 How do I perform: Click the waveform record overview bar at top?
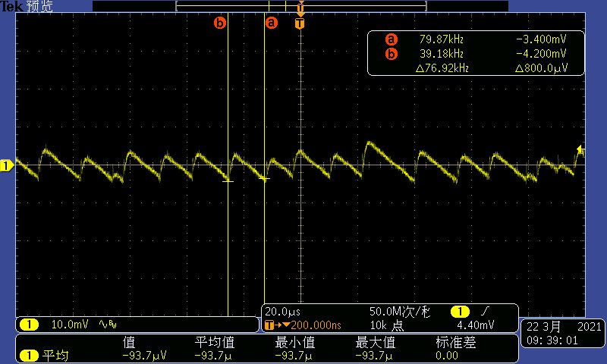pos(300,6)
